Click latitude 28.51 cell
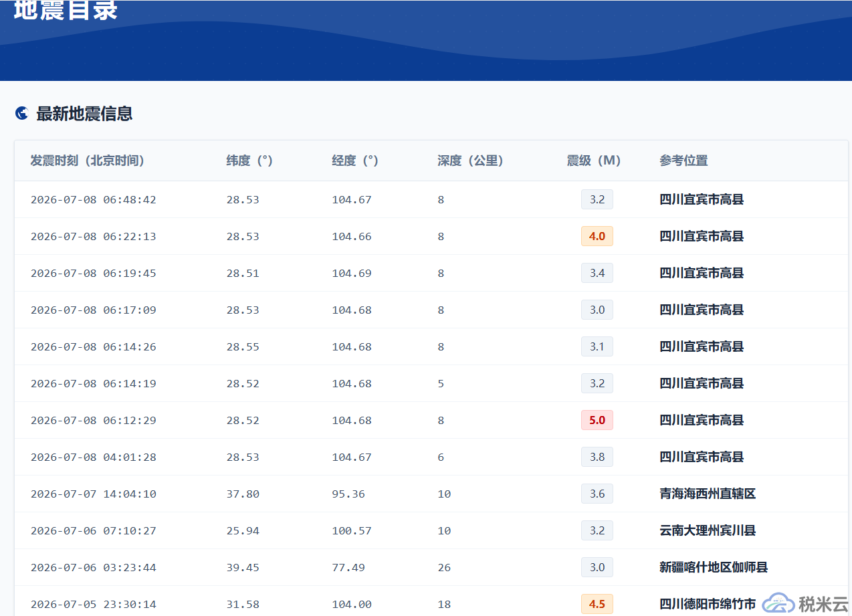Screen dimensions: 852x616 (243, 274)
